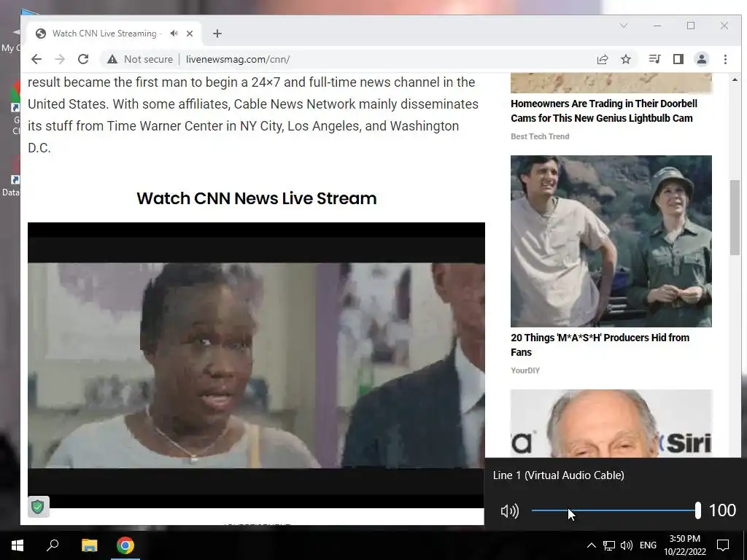
Task: Click the Chrome icon in the taskbar
Action: (125, 545)
